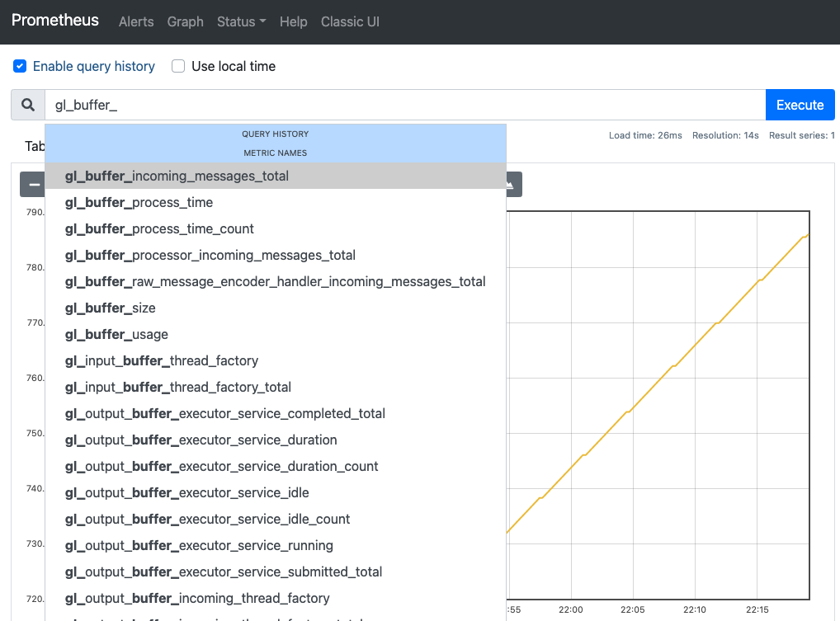Select the partially hidden Table tab
Screen dimensions: 840x621
(x=35, y=146)
